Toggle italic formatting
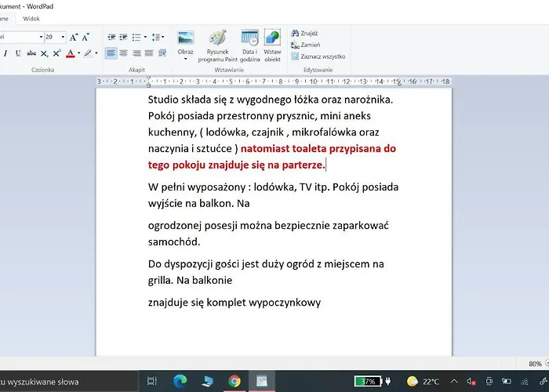This screenshot has height=392, width=549. tap(5, 53)
